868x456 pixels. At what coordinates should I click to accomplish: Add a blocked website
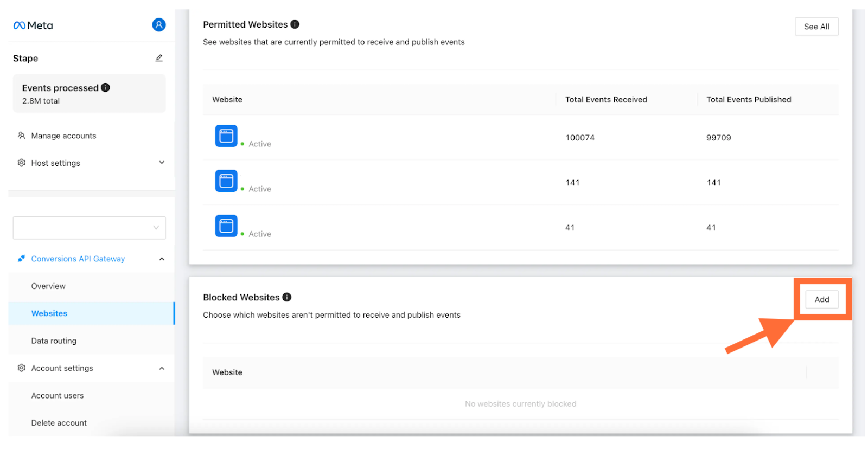coord(822,299)
